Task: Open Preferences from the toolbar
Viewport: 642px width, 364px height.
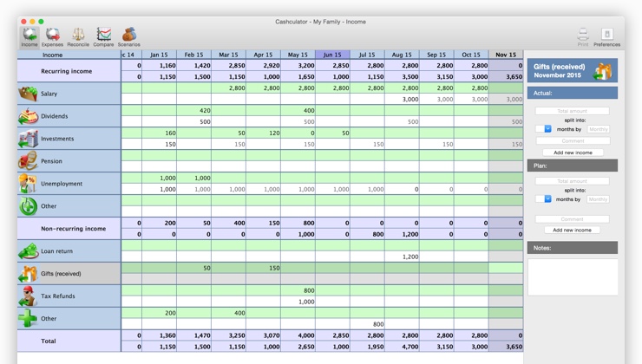Action: coord(606,36)
